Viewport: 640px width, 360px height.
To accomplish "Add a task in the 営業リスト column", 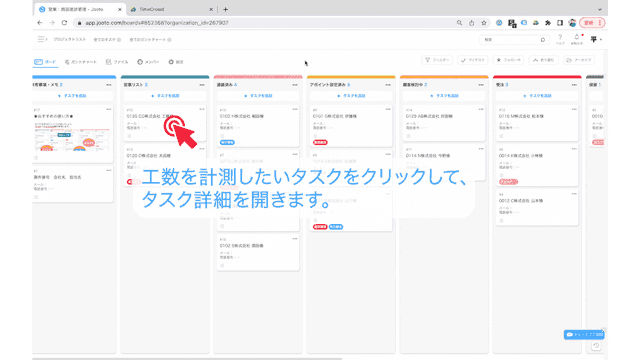I will pyautogui.click(x=165, y=96).
